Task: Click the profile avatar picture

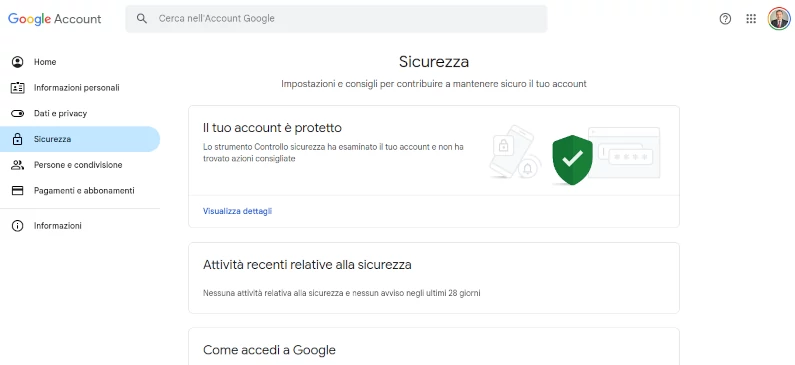Action: tap(778, 19)
